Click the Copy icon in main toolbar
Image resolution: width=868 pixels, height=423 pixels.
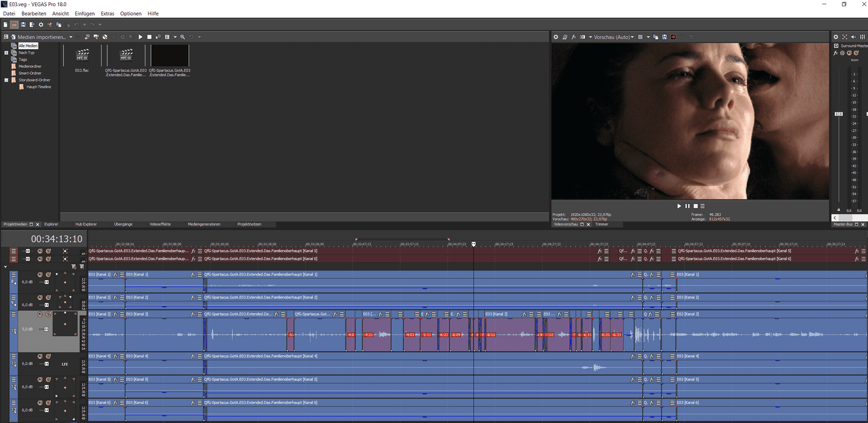[59, 24]
